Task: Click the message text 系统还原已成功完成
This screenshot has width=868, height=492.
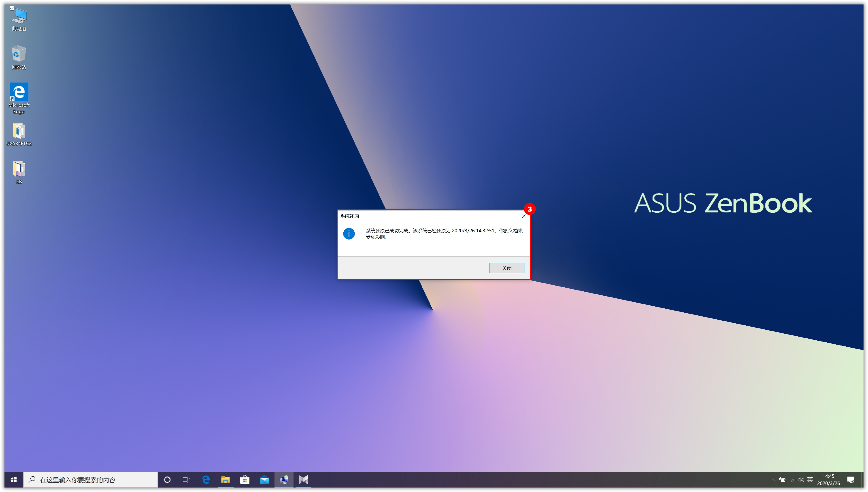Action: pos(387,231)
